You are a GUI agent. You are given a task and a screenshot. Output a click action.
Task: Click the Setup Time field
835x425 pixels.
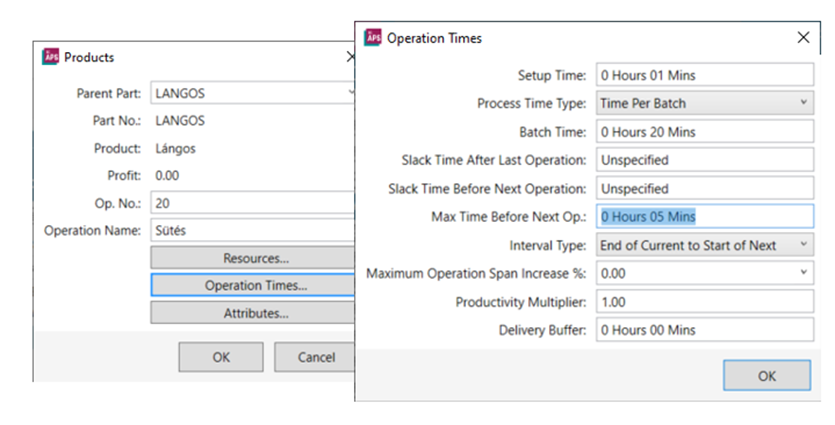(704, 74)
